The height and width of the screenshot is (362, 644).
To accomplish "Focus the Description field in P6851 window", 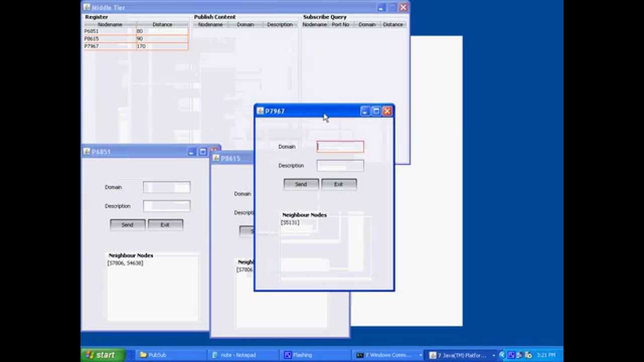I will click(167, 206).
